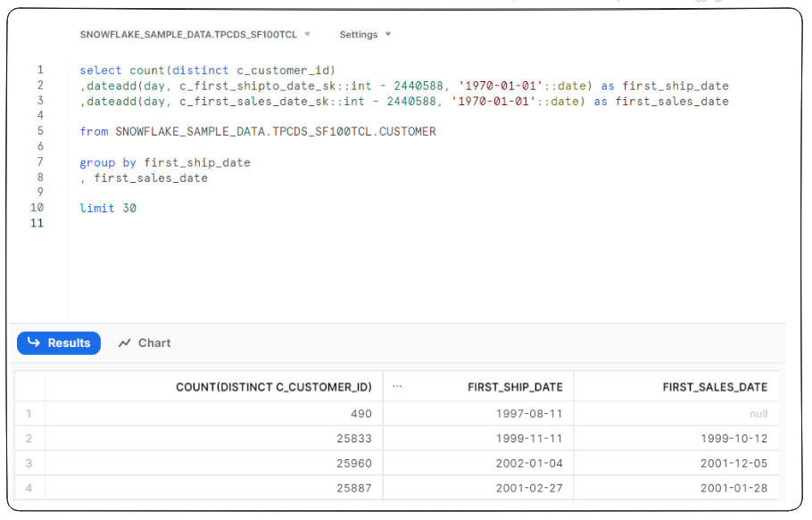Open the Chart tab
This screenshot has width=812, height=520.
pos(145,343)
